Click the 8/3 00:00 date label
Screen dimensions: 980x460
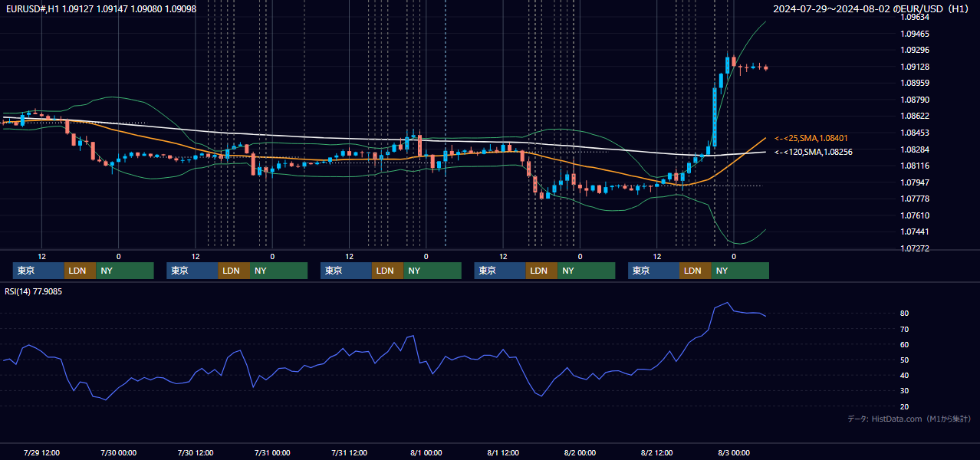(734, 452)
